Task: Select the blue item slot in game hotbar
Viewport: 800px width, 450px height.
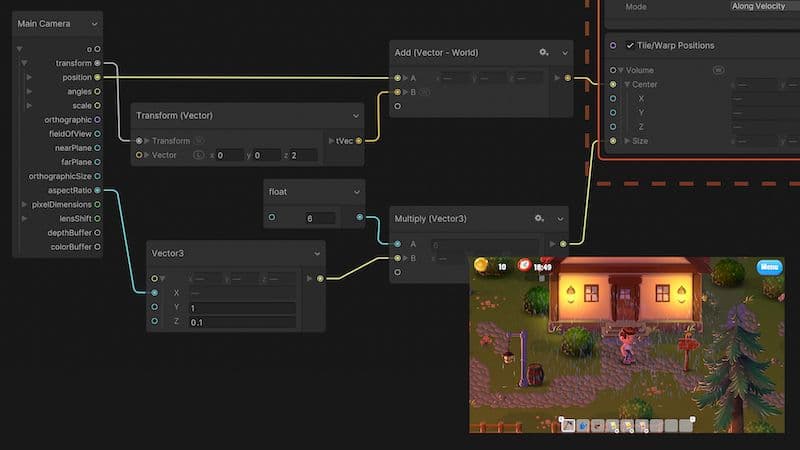Action: 583,426
